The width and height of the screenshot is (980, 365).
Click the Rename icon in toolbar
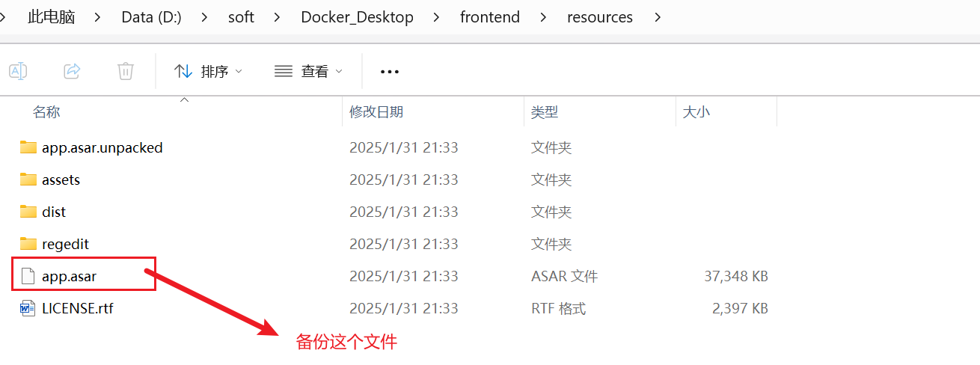coord(18,71)
